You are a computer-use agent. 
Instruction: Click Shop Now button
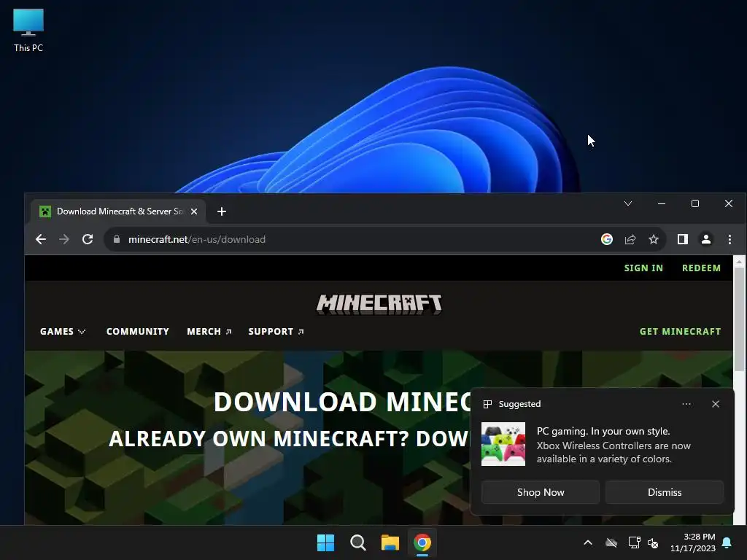click(x=541, y=492)
